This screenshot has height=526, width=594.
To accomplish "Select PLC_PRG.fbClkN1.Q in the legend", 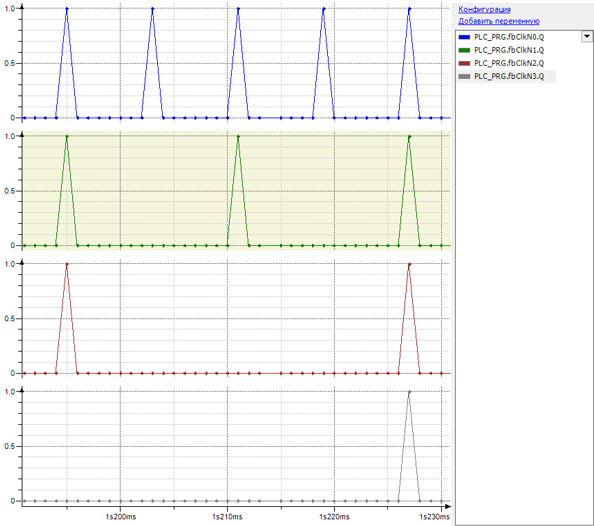I will point(509,50).
